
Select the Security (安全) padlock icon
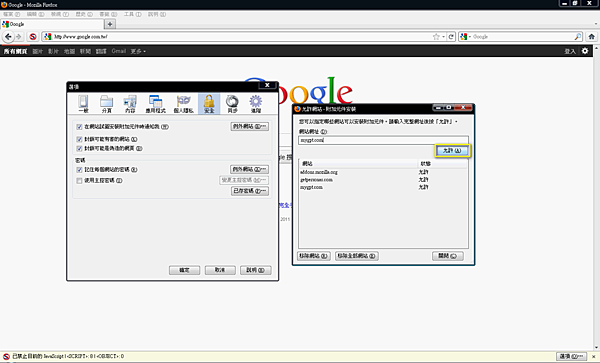(x=209, y=104)
